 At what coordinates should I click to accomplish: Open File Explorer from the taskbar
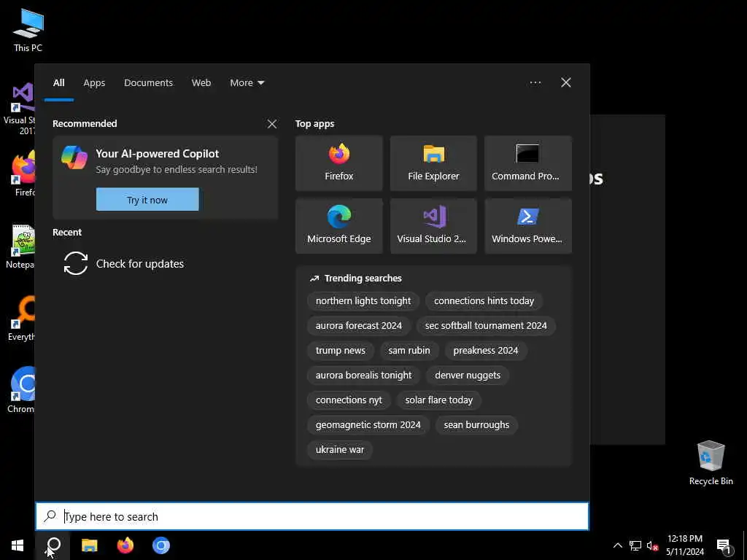click(90, 545)
